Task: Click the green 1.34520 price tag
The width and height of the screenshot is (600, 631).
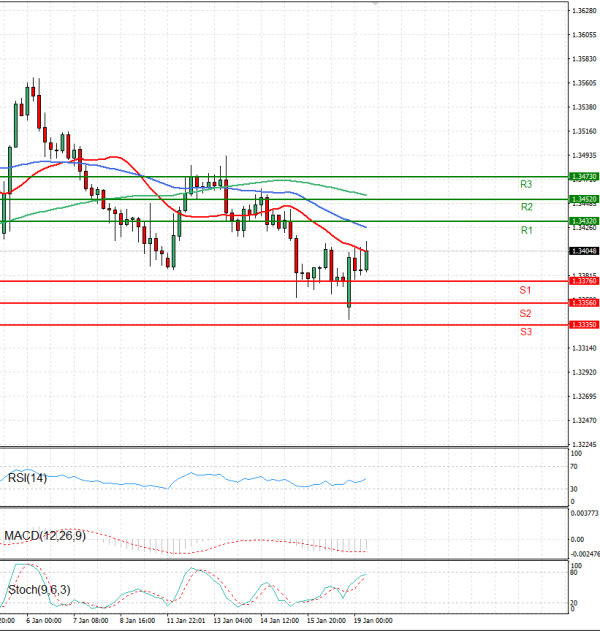Action: 583,199
